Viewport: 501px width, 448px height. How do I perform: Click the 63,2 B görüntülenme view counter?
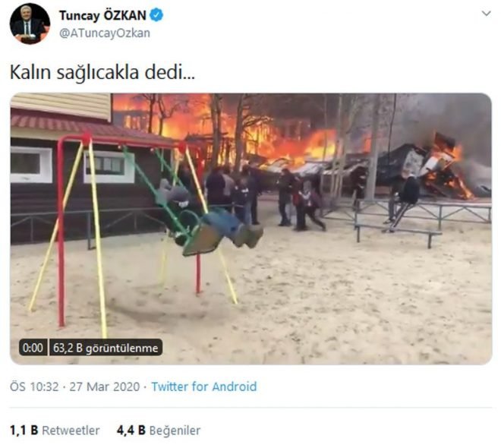click(106, 348)
